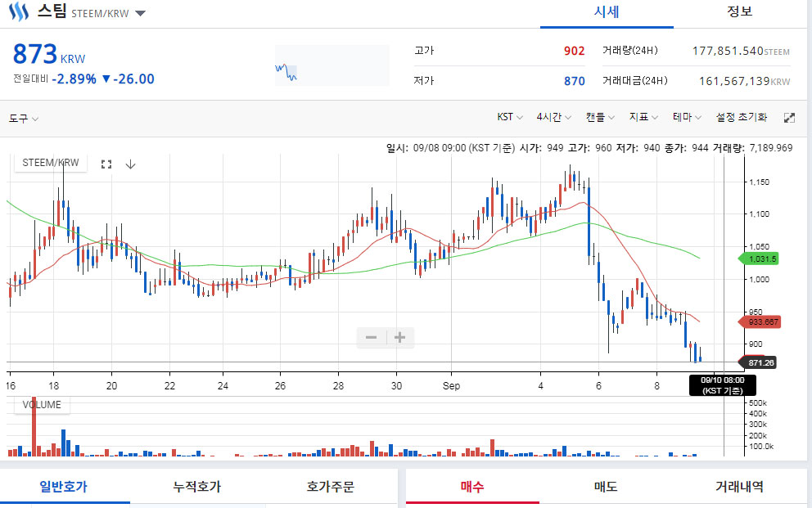Switch to the 시세 tab
Image resolution: width=812 pixels, height=508 pixels.
click(x=607, y=12)
